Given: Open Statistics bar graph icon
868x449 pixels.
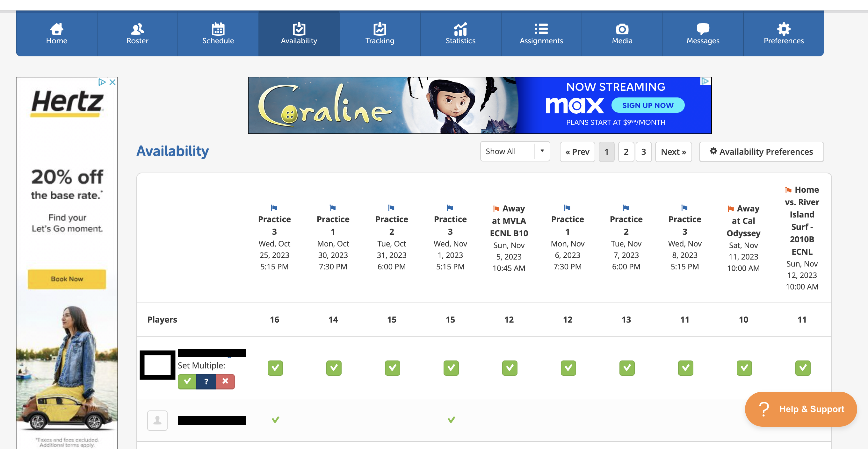Looking at the screenshot, I should point(460,29).
